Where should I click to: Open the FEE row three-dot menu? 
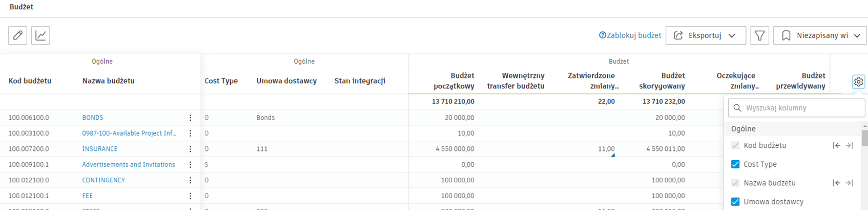point(190,196)
